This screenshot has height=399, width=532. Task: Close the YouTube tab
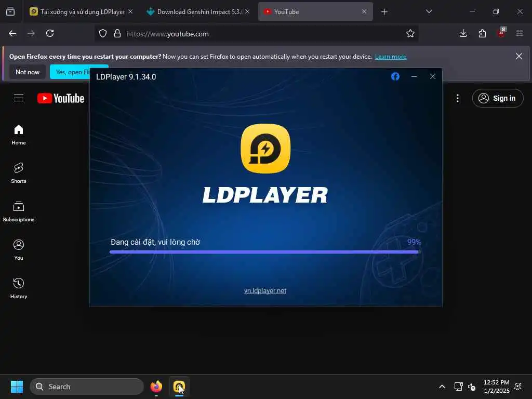tap(364, 11)
